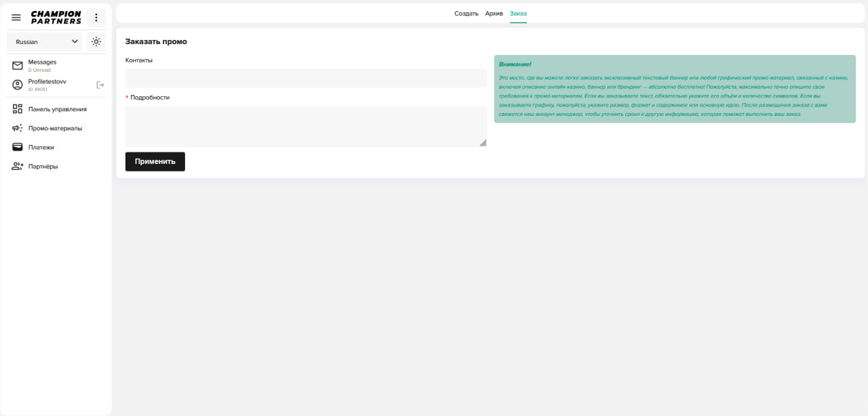The image size is (868, 416).
Task: Click the Партнёры people icon
Action: point(18,166)
